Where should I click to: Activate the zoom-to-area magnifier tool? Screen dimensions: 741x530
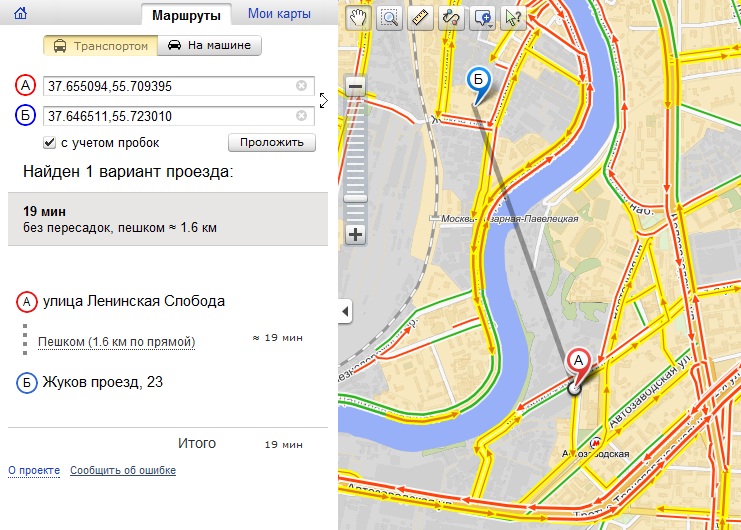(x=389, y=17)
